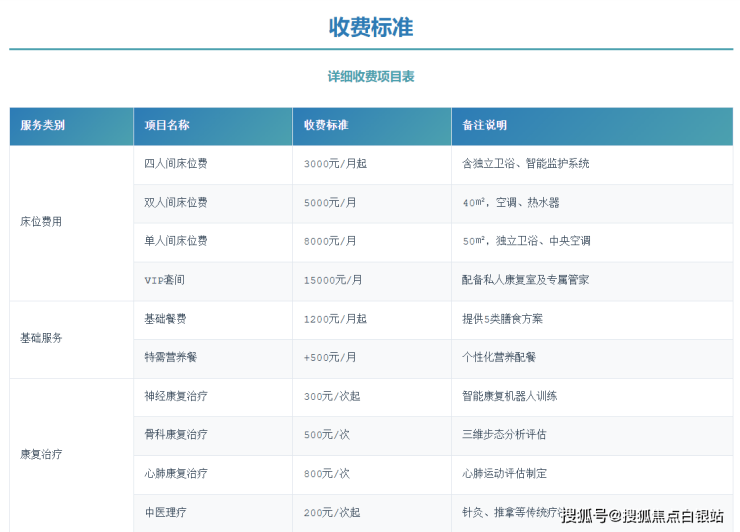The height and width of the screenshot is (532, 740).
Task: Click the 收费标准 page title
Action: (370, 27)
